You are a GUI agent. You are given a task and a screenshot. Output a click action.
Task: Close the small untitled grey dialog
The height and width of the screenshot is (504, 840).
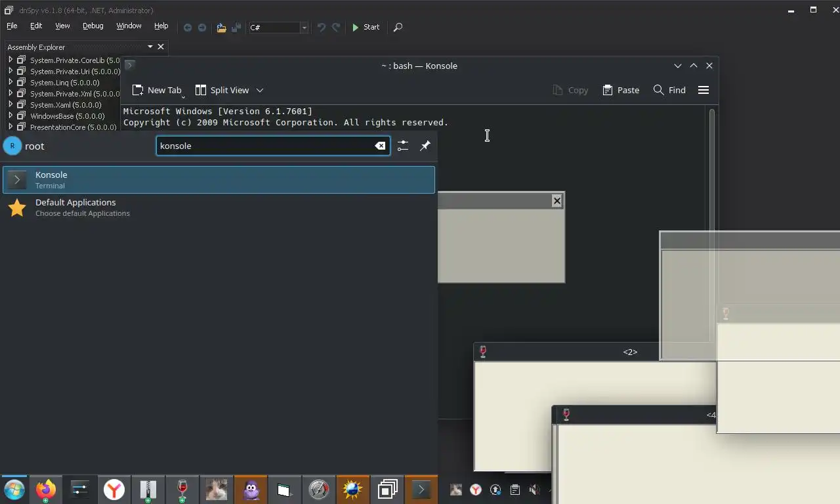point(556,201)
